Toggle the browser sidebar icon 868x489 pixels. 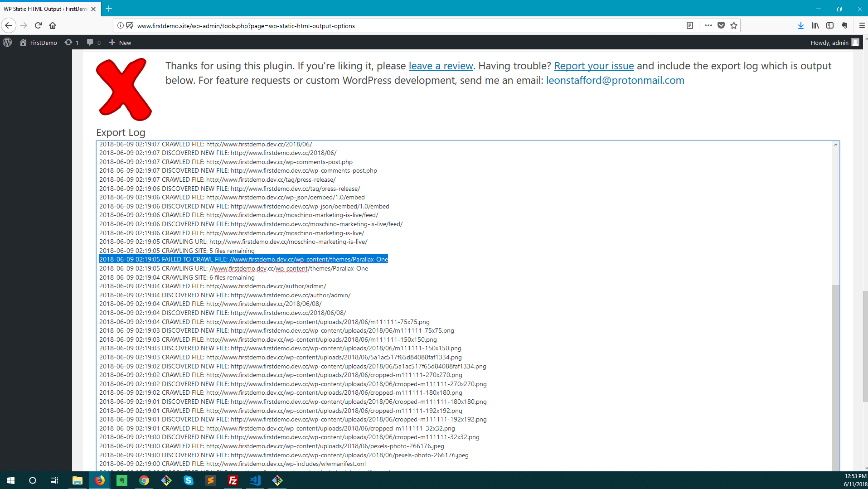[830, 25]
